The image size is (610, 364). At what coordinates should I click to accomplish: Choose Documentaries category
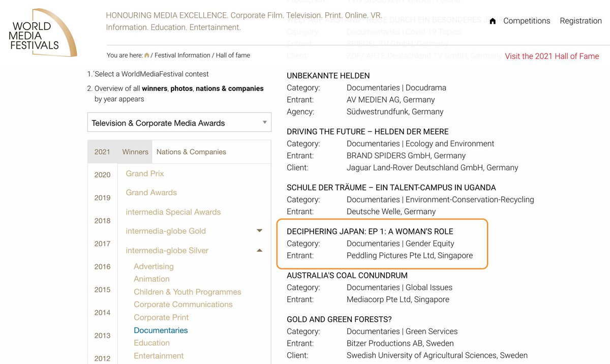(161, 330)
